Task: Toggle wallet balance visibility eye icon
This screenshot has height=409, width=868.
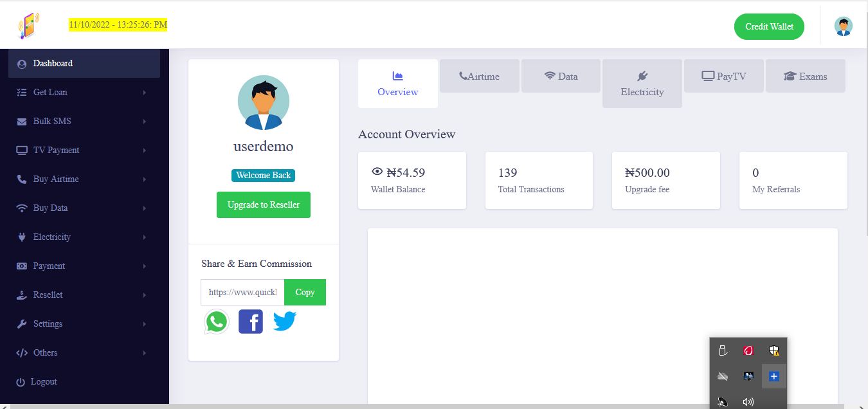Action: pos(377,172)
